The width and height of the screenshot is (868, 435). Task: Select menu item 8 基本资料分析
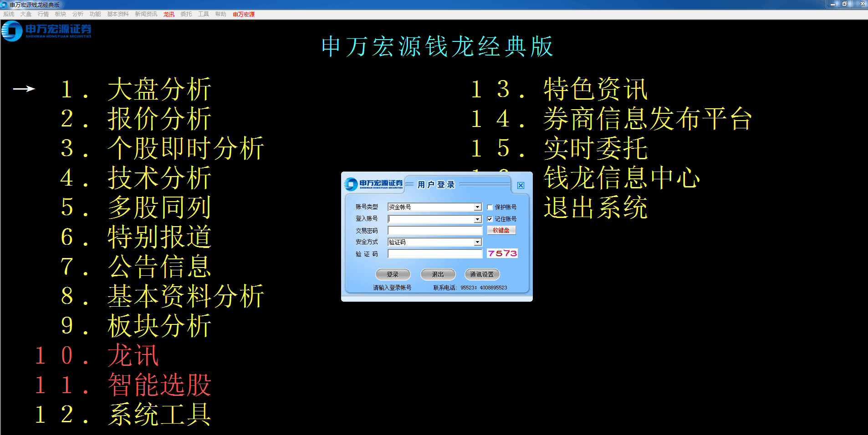tap(162, 296)
